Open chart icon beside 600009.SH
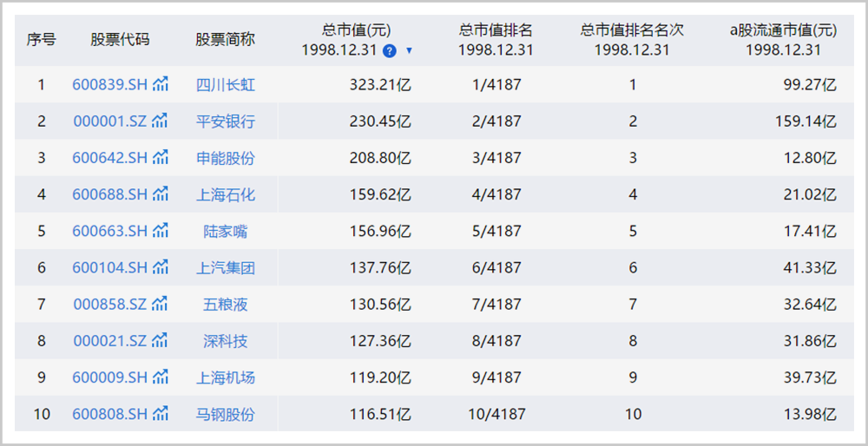This screenshot has height=446, width=868. [x=161, y=377]
